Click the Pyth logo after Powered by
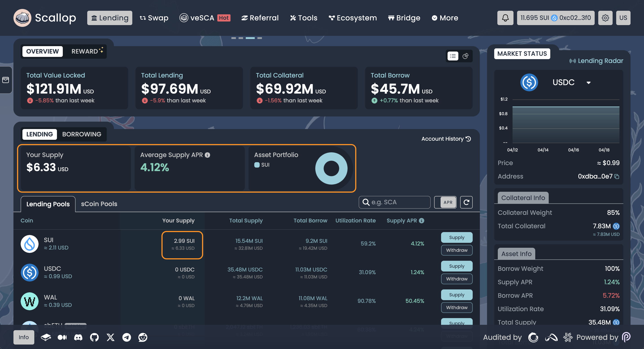 click(x=626, y=337)
